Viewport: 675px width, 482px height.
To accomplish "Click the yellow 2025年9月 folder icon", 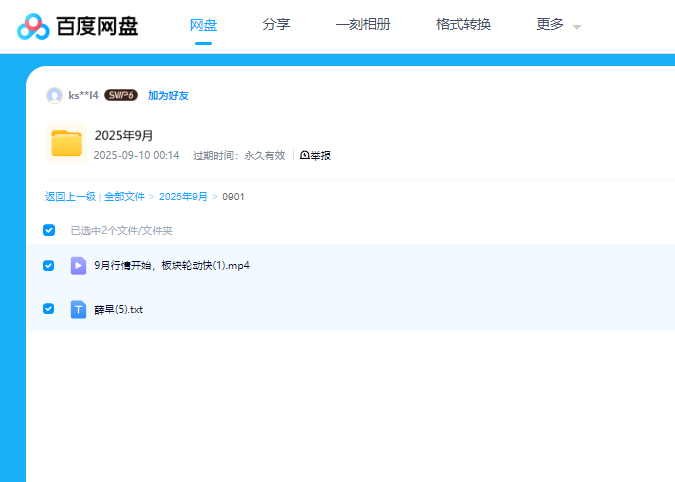I will [x=66, y=143].
